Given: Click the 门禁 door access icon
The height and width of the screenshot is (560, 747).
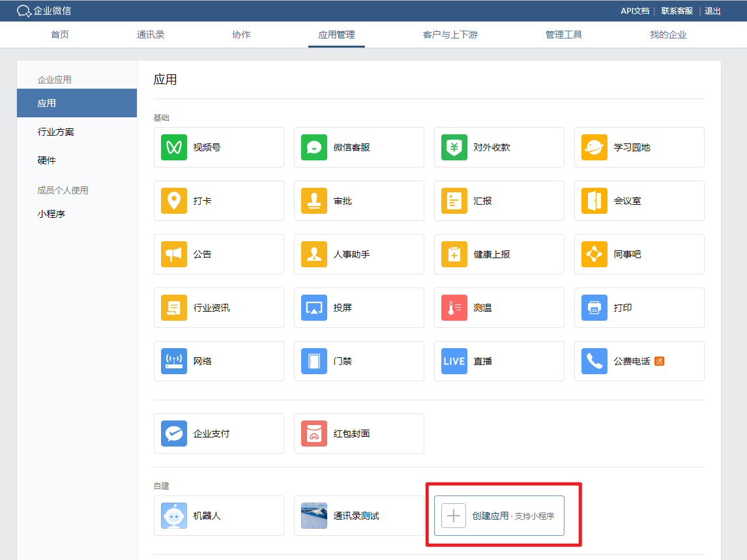Looking at the screenshot, I should click(314, 361).
